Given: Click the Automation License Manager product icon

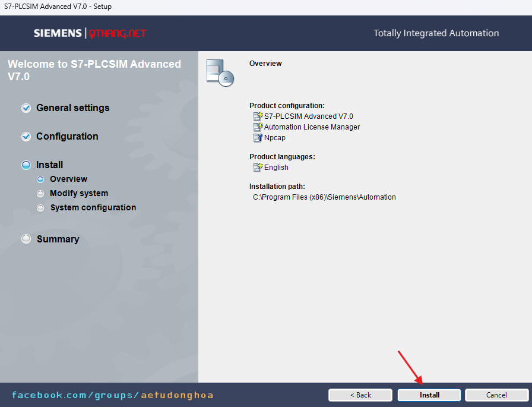Looking at the screenshot, I should [258, 127].
